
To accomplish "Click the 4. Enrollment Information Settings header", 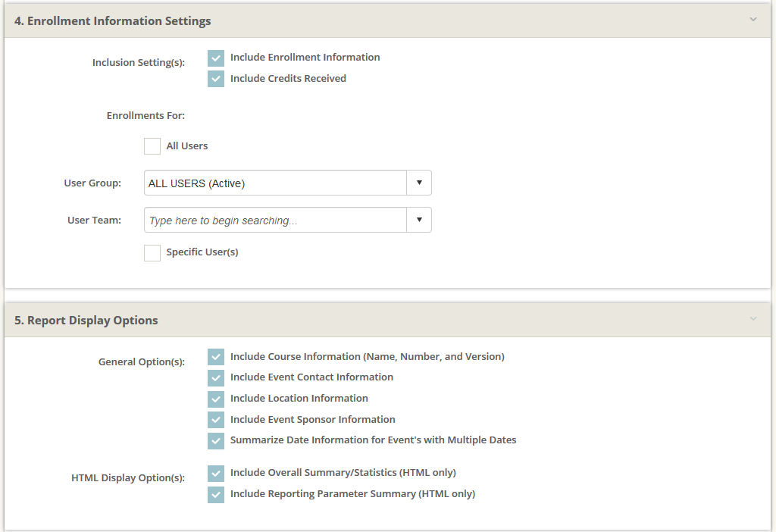I will point(113,21).
